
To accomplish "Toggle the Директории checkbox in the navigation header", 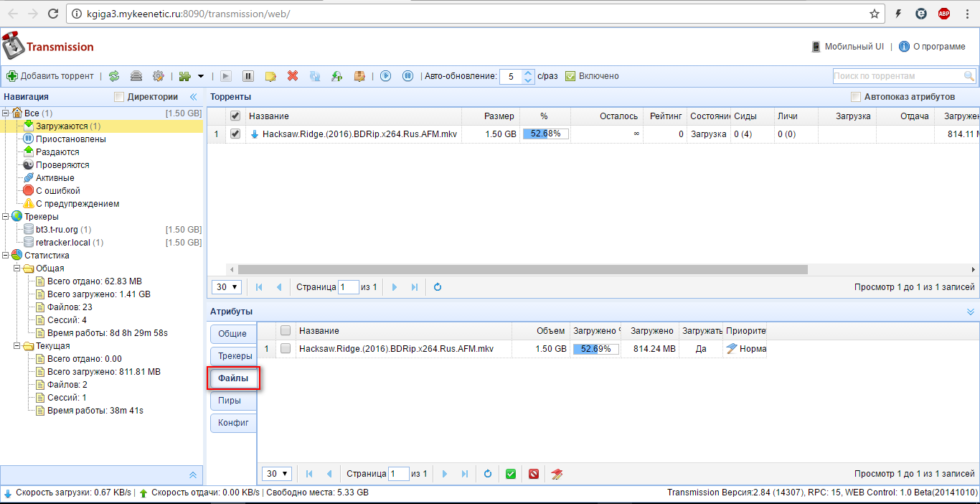I will [120, 97].
